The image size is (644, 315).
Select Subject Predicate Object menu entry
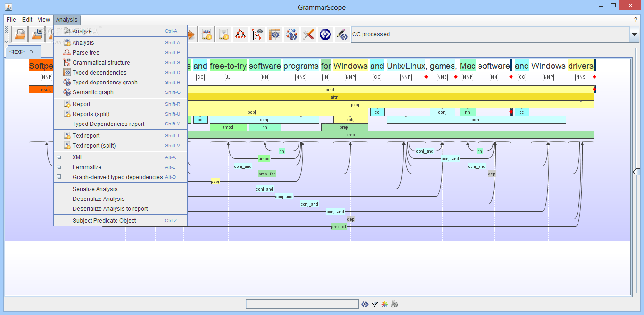tap(120, 221)
